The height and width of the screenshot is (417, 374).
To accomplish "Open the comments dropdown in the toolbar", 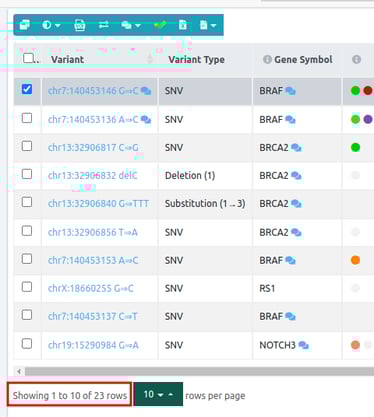I will click(131, 25).
